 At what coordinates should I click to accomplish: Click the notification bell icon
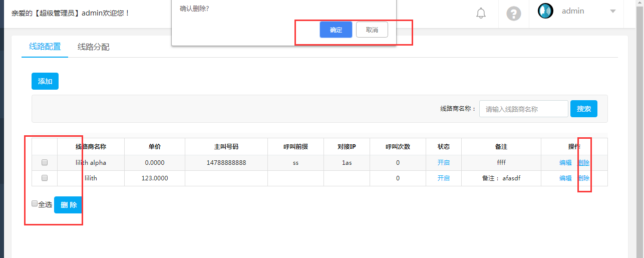[x=481, y=14]
